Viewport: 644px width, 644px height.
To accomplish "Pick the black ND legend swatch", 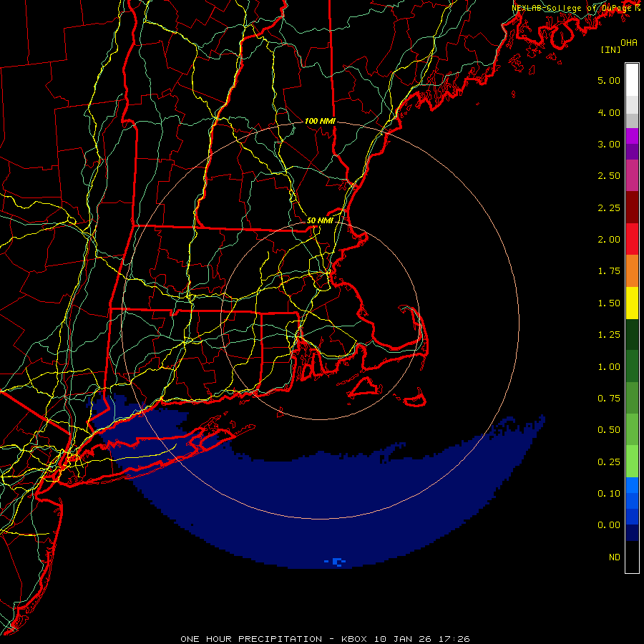I will click(x=632, y=557).
